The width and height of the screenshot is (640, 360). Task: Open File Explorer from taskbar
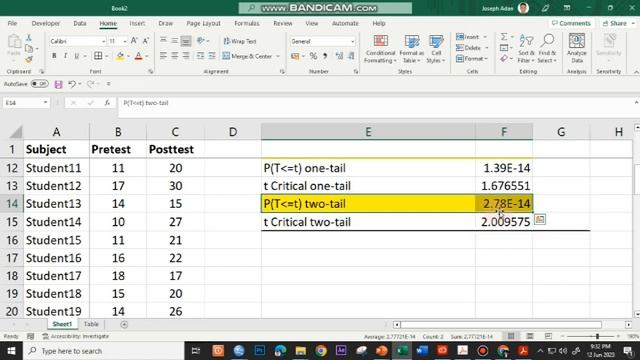click(x=301, y=351)
